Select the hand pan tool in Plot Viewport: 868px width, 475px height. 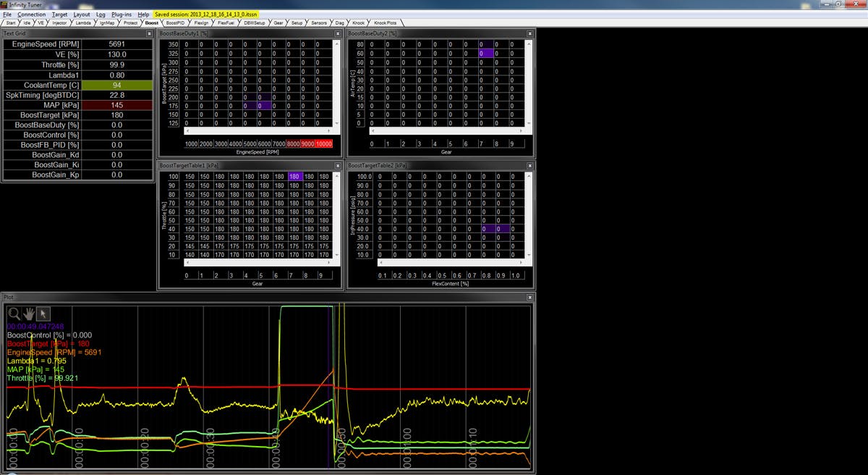coord(29,314)
